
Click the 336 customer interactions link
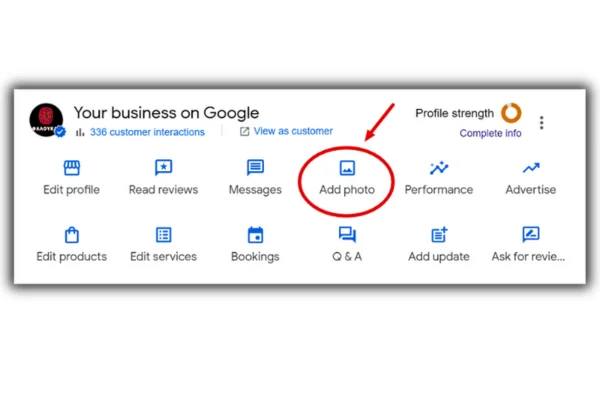pos(147,132)
